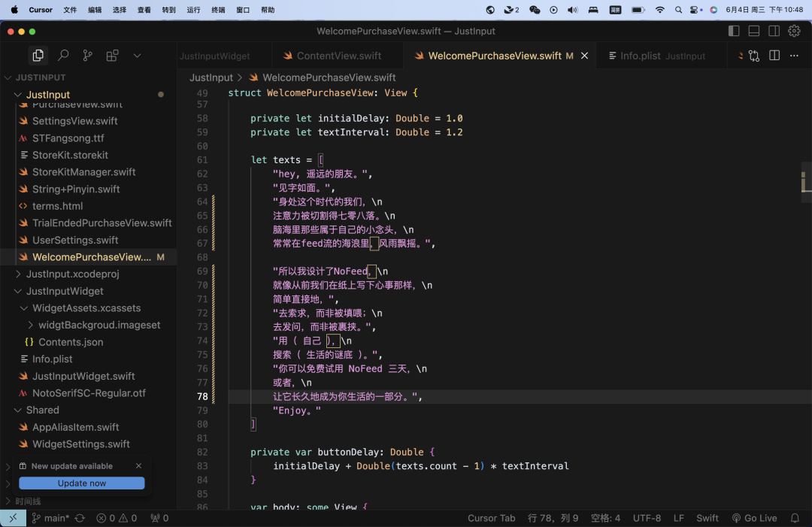Image resolution: width=812 pixels, height=527 pixels.
Task: Click the Explorer files icon
Action: click(x=38, y=56)
